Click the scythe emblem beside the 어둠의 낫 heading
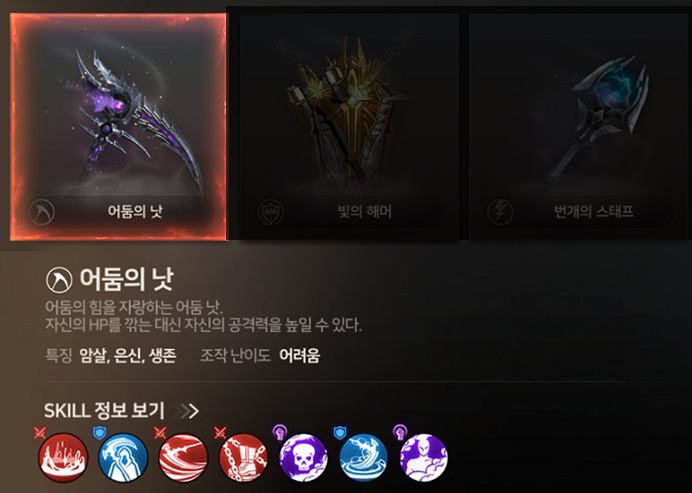 pyautogui.click(x=59, y=280)
